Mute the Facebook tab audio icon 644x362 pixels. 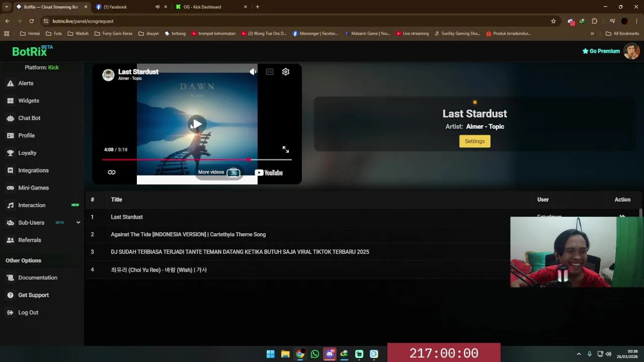coord(157,7)
